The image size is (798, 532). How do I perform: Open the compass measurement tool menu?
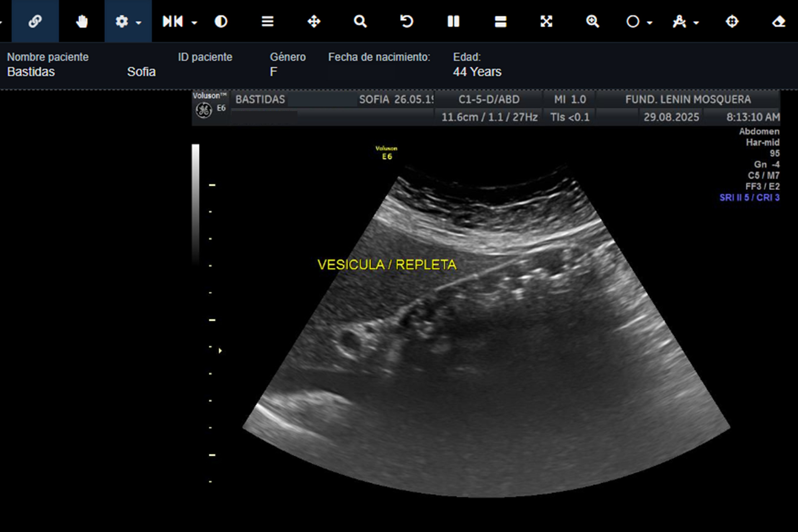[x=680, y=21]
